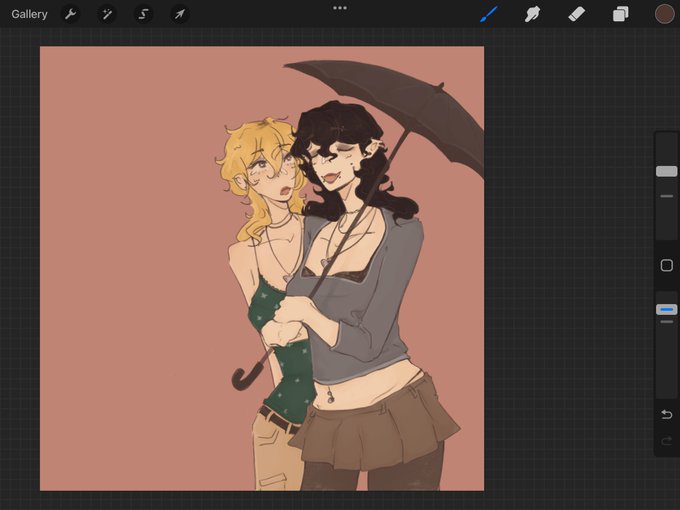The width and height of the screenshot is (680, 510).
Task: Open the Actions wrench menu
Action: [x=71, y=14]
